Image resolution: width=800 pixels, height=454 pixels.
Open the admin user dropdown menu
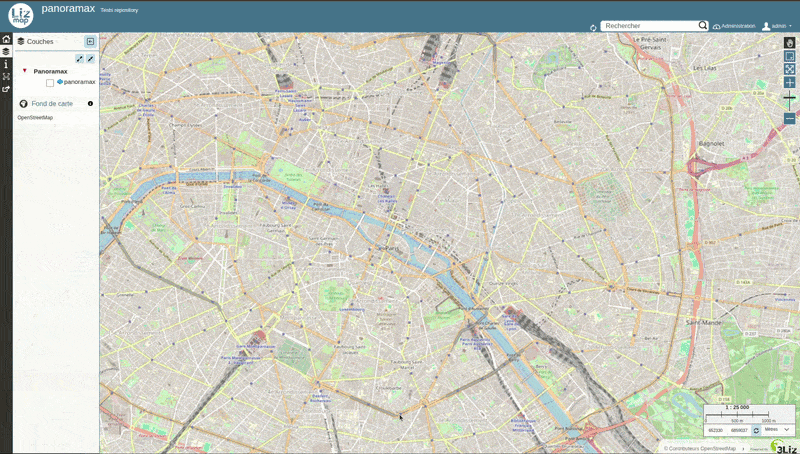[x=777, y=26]
